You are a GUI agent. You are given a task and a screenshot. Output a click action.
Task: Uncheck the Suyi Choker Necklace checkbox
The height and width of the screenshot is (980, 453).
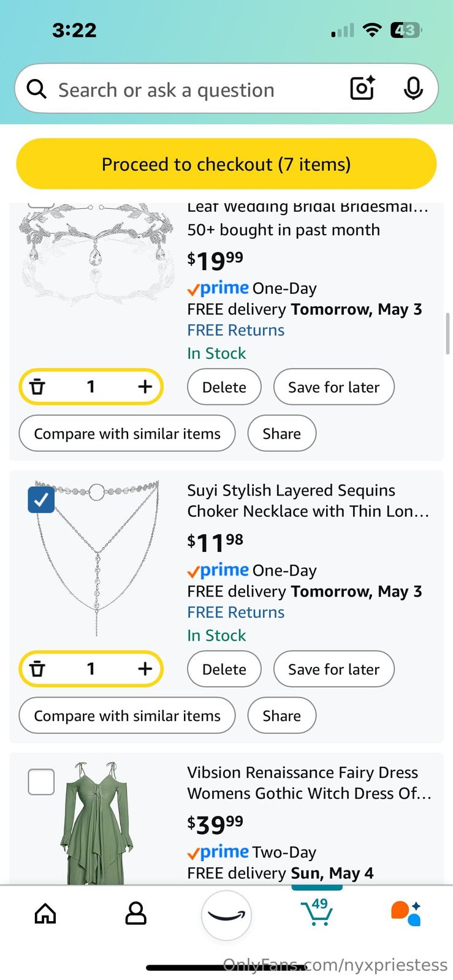41,500
